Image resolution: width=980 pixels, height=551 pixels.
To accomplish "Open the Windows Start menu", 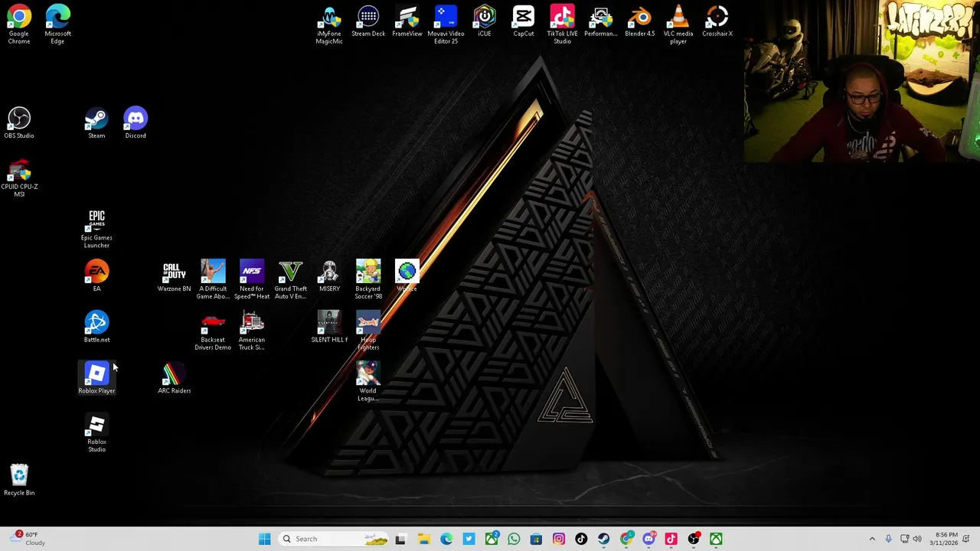I will tap(265, 539).
